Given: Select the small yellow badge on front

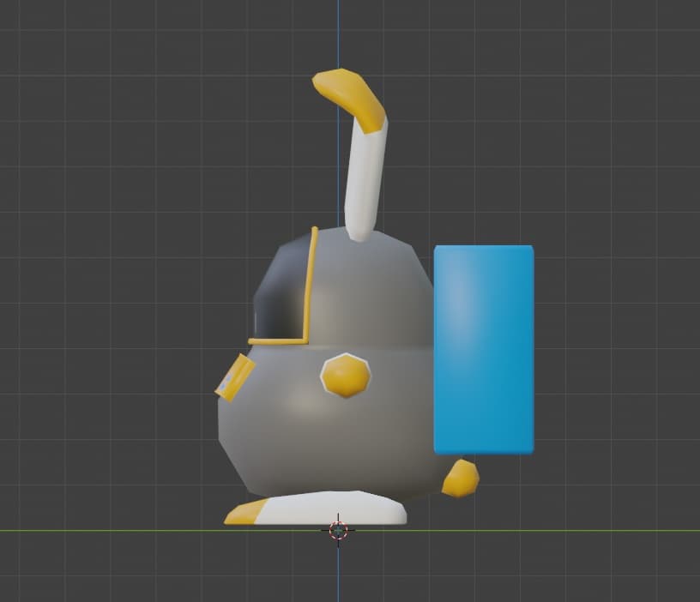Looking at the screenshot, I should [235, 377].
